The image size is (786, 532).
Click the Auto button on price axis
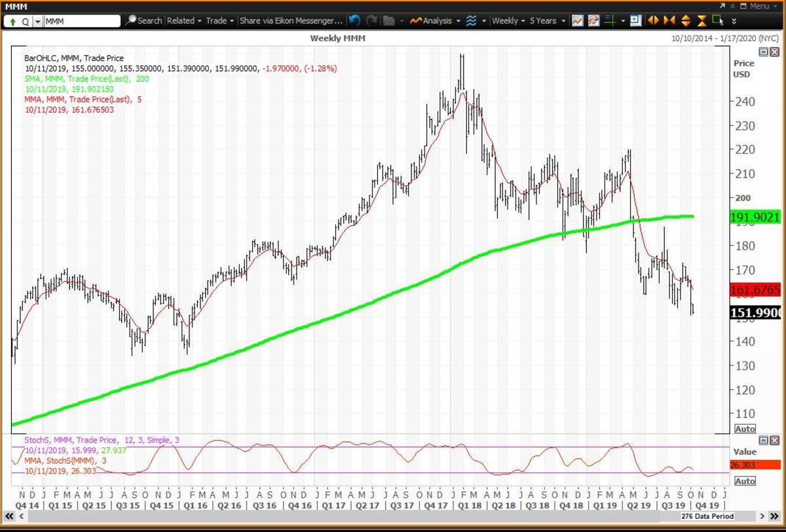[745, 428]
